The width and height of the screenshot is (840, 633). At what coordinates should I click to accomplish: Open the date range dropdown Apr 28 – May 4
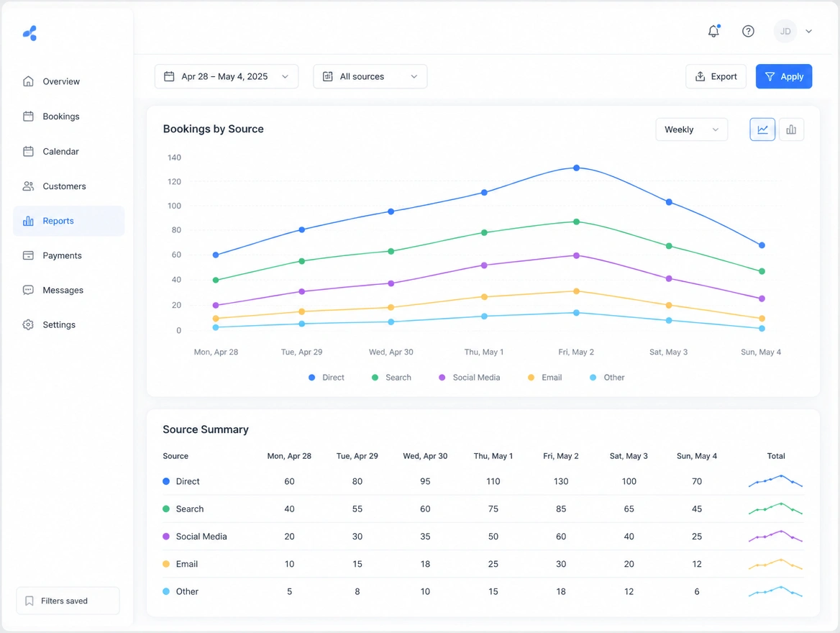pos(227,77)
